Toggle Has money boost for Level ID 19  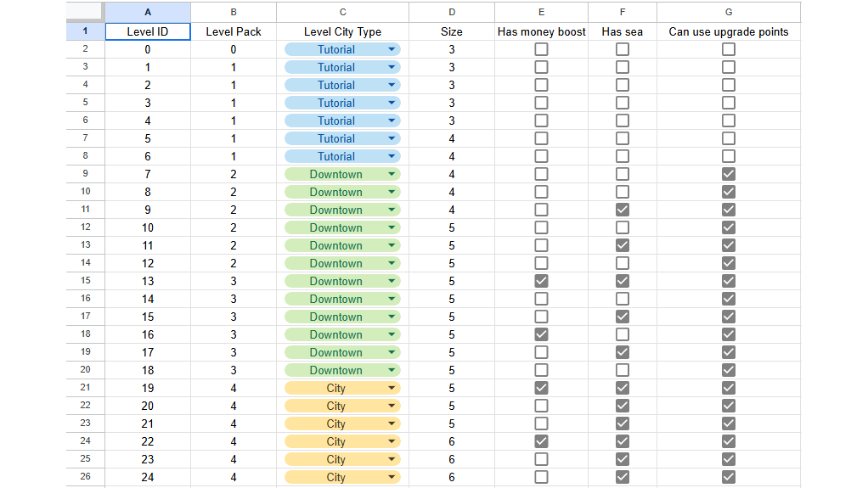coord(541,388)
